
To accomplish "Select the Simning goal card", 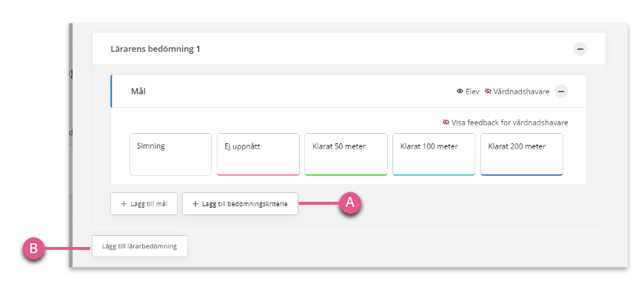I will (x=171, y=155).
